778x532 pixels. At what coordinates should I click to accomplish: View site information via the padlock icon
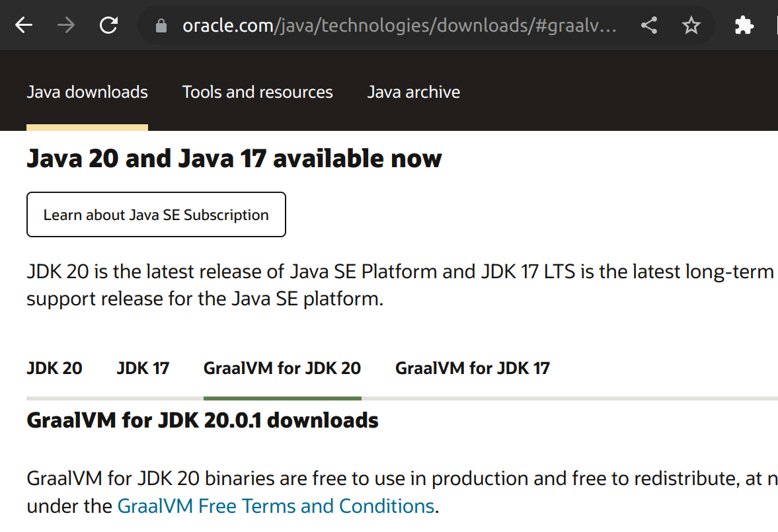[161, 25]
